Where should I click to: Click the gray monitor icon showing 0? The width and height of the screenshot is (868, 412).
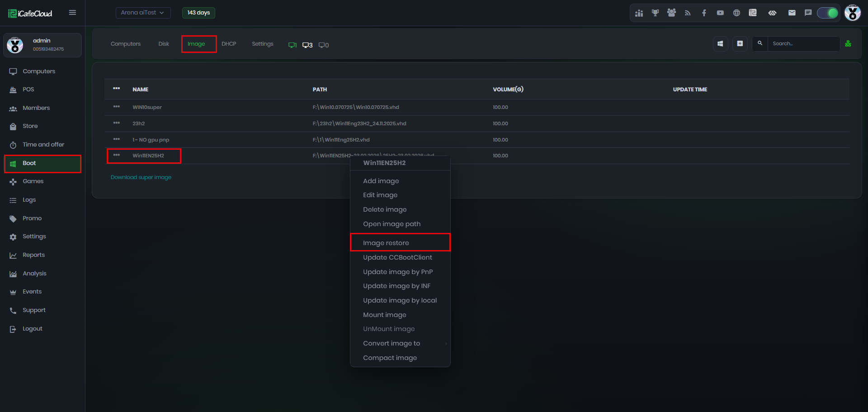[x=324, y=45]
